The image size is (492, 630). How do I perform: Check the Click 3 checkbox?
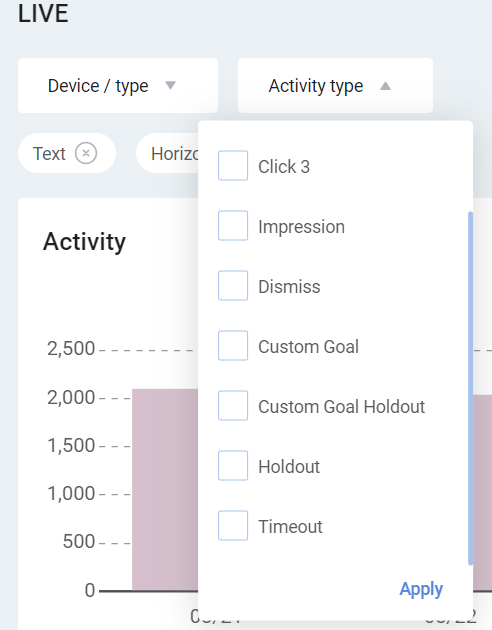tap(233, 166)
